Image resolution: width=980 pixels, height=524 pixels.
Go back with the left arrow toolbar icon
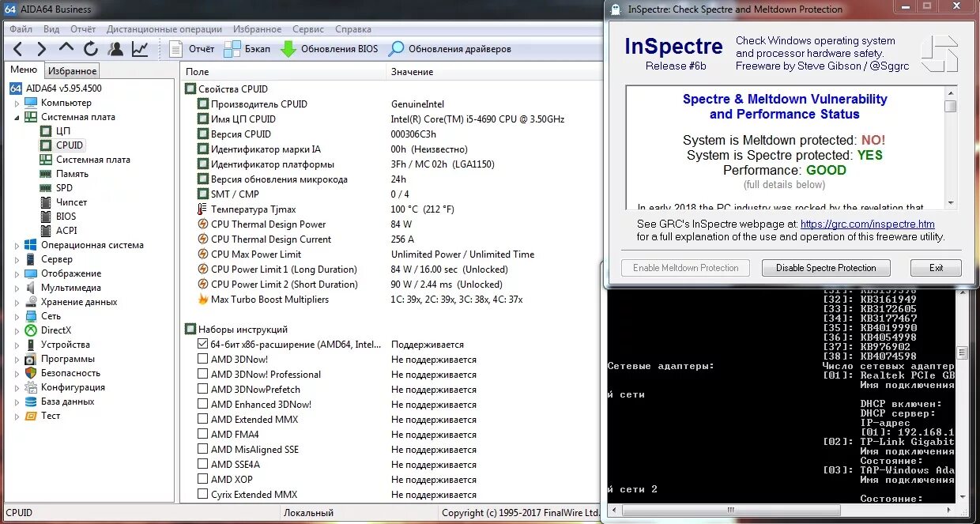pyautogui.click(x=18, y=49)
